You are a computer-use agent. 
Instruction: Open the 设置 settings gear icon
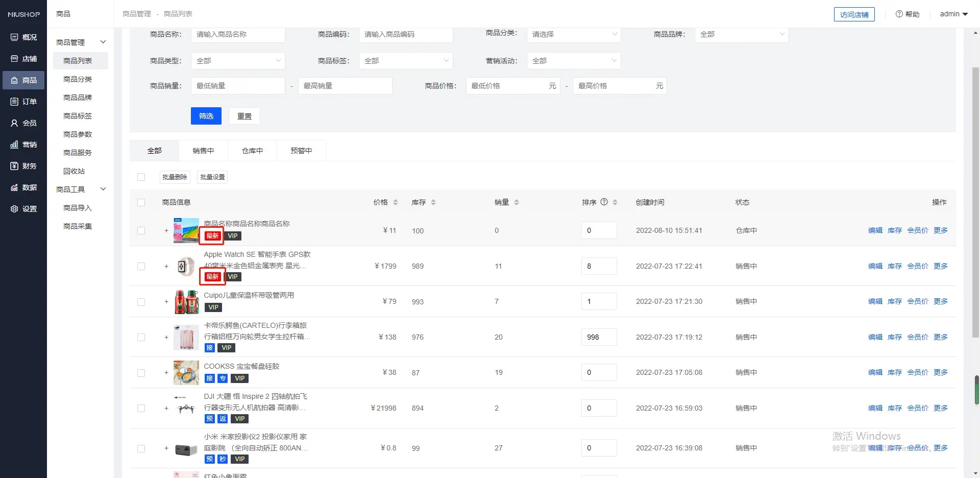14,209
